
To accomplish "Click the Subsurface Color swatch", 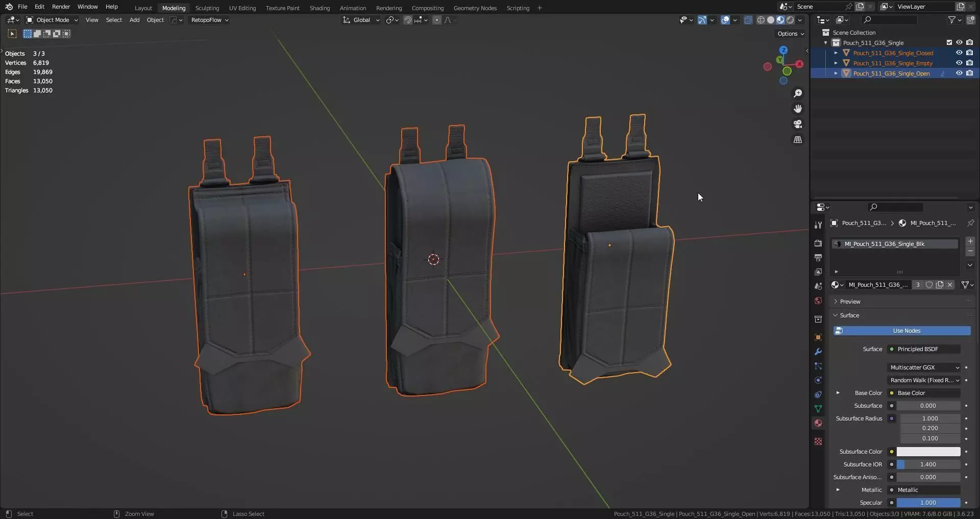I will 928,452.
